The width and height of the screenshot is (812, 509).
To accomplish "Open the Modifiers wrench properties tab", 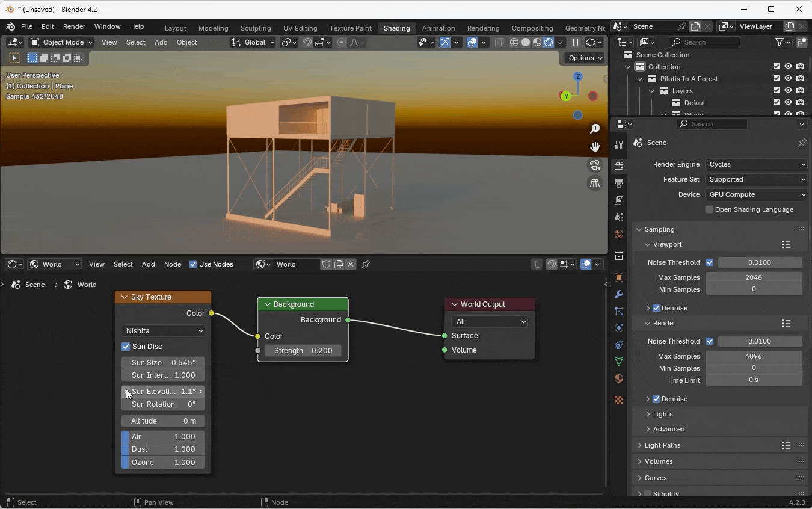I will pos(619,294).
